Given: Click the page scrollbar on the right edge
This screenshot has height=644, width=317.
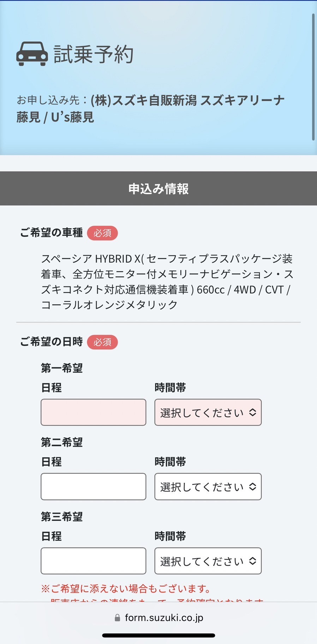Looking at the screenshot, I should 313,77.
